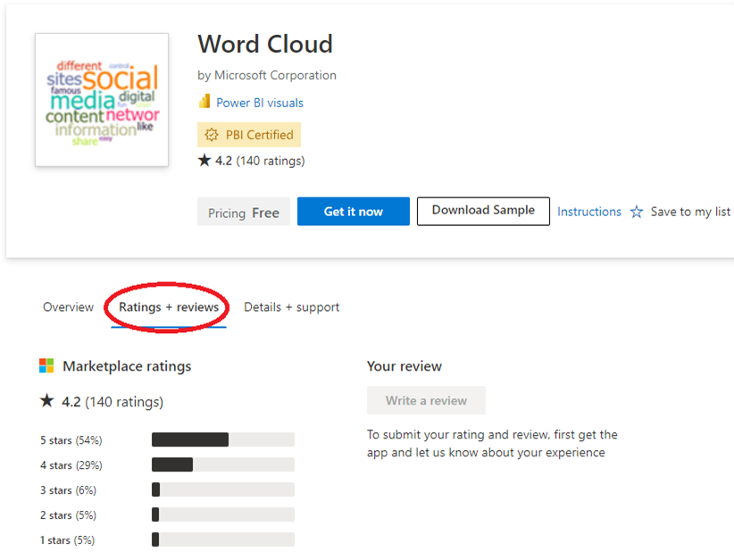
Task: Open the Instructions link
Action: tap(588, 212)
